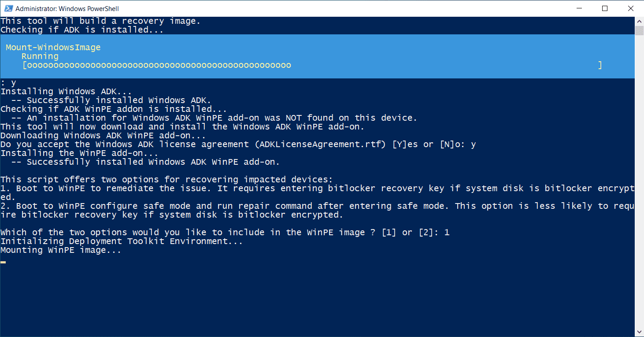This screenshot has width=644, height=337.
Task: Click the PowerShell icon in the title bar
Action: click(7, 8)
